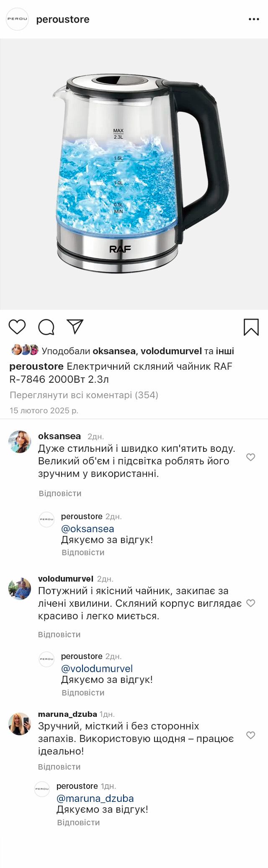Like maruna_dzuba's comment
Screen dimensions: 268x868
point(250,735)
